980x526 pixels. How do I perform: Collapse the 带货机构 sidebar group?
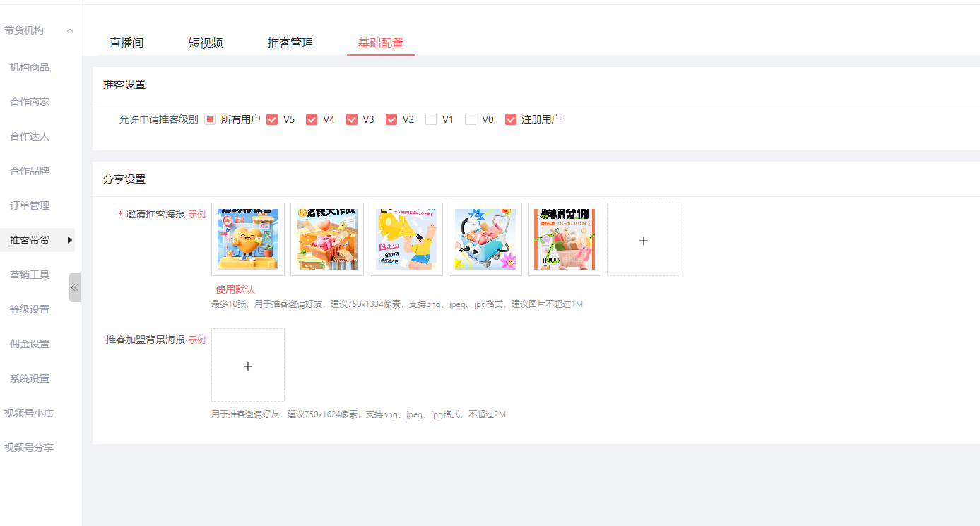tap(69, 30)
